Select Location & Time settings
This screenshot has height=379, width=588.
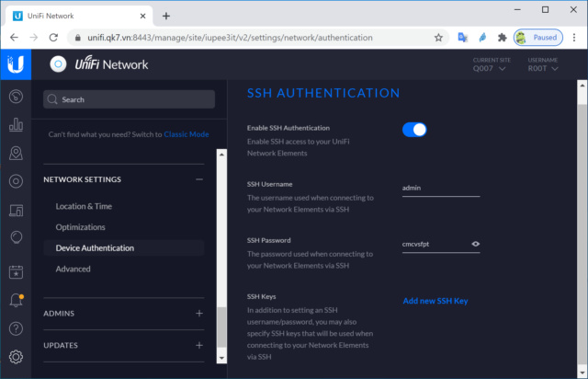(x=84, y=206)
